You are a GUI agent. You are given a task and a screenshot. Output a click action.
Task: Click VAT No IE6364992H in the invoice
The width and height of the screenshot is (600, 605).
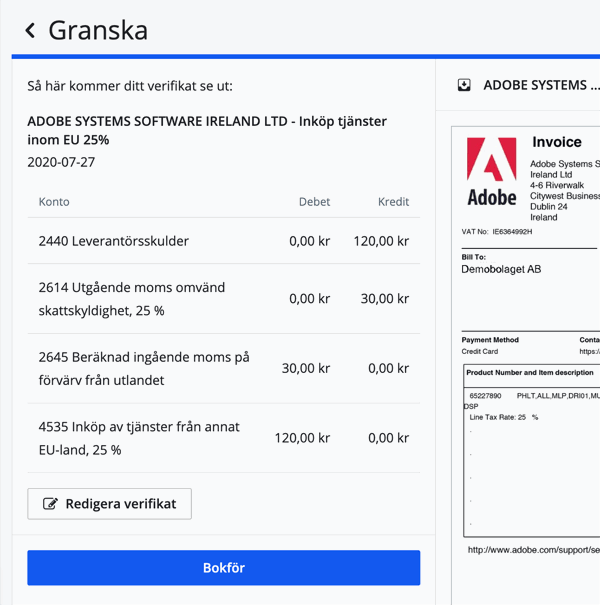[x=497, y=232]
